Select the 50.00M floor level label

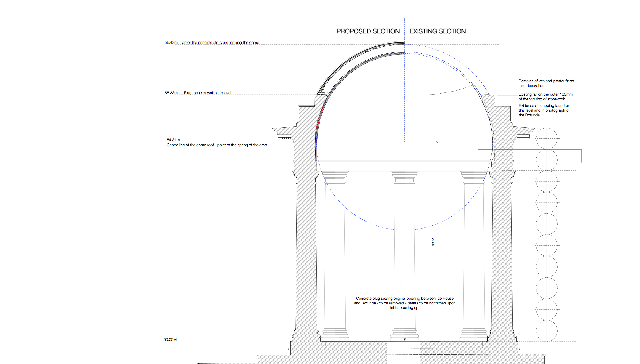(x=170, y=339)
